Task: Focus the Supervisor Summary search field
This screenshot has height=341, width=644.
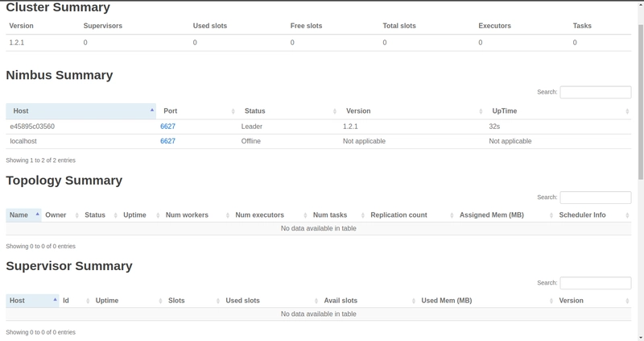Action: [595, 283]
